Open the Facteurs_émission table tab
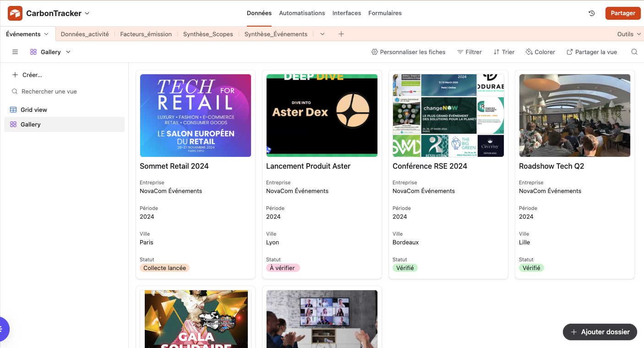Image resolution: width=644 pixels, height=348 pixels. click(x=146, y=34)
